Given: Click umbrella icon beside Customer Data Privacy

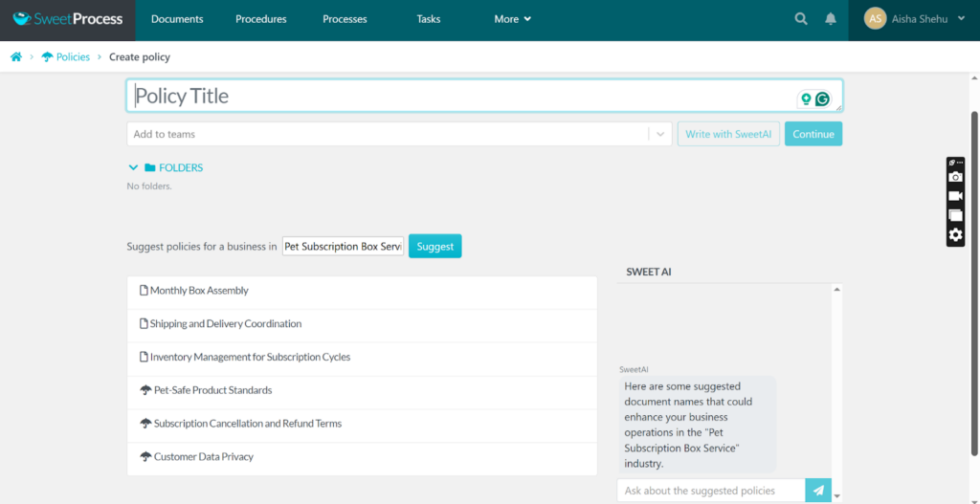Looking at the screenshot, I should (x=145, y=456).
